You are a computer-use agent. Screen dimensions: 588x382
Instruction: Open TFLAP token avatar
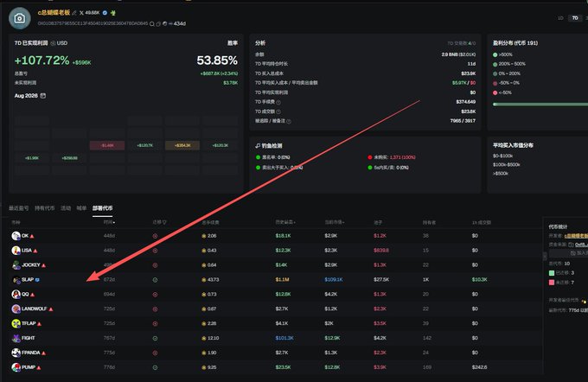point(16,323)
